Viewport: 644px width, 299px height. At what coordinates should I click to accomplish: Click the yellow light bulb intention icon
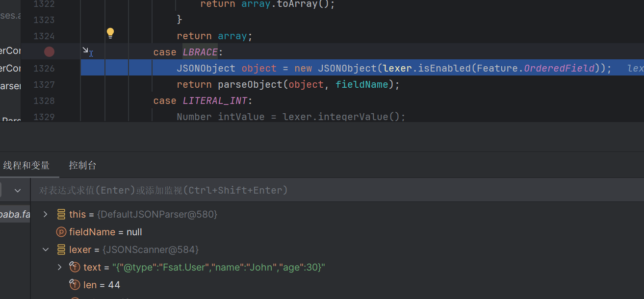pyautogui.click(x=110, y=33)
